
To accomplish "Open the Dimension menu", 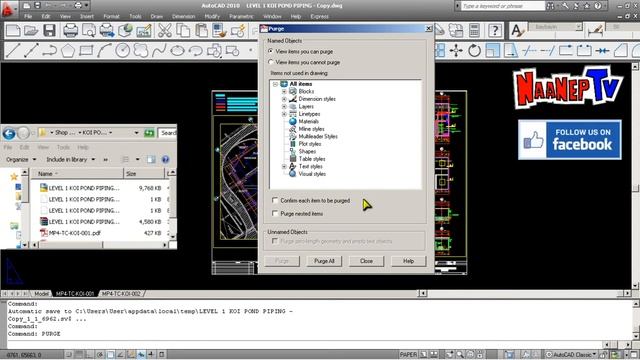I will (183, 16).
